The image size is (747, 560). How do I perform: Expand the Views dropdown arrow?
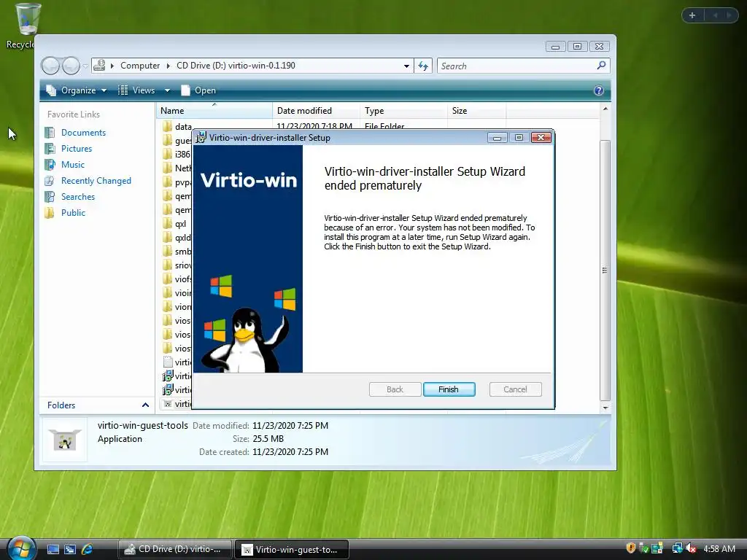167,90
